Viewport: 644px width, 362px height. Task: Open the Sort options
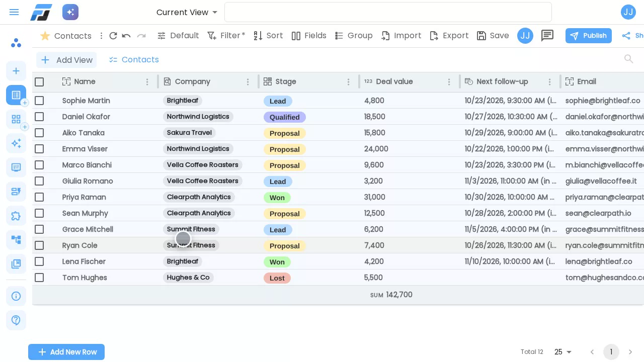(268, 36)
